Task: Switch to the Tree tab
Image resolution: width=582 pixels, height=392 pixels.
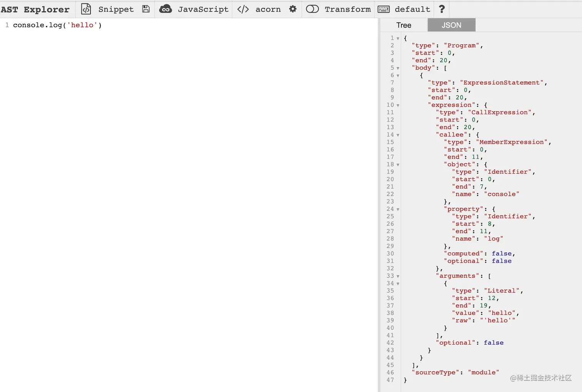Action: coord(404,25)
